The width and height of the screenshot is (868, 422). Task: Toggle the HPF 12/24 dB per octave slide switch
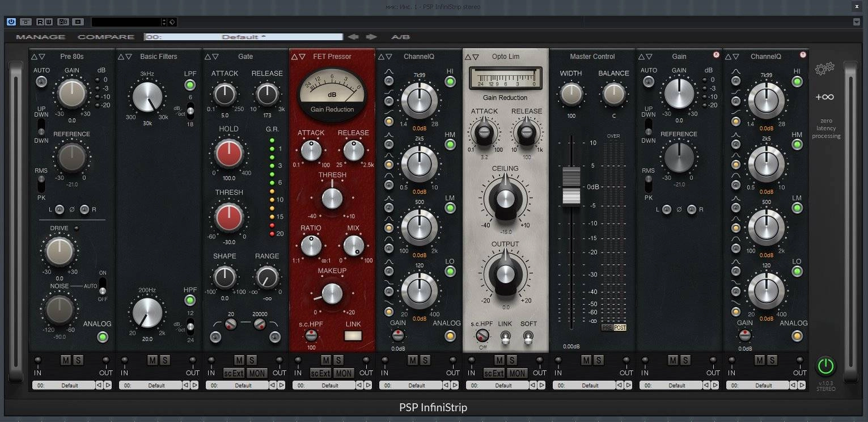(x=190, y=326)
